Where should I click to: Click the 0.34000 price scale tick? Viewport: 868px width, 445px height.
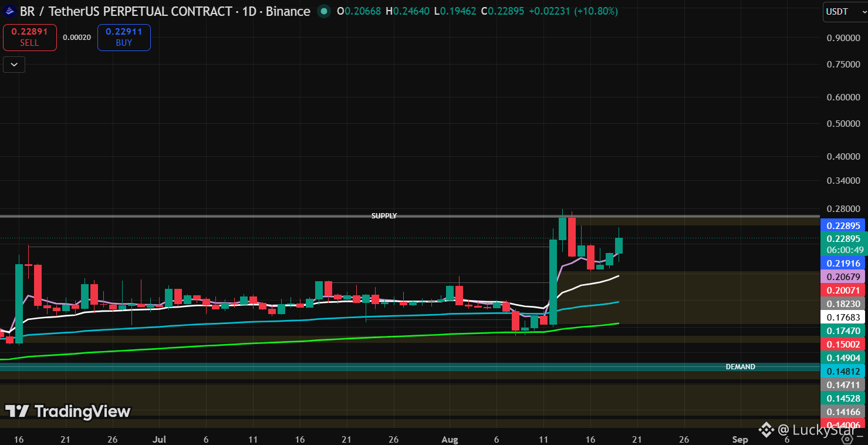tap(843, 181)
